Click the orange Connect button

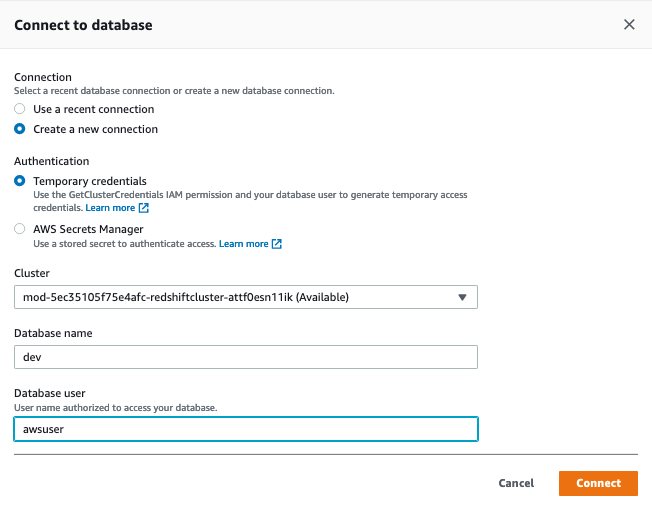(598, 483)
